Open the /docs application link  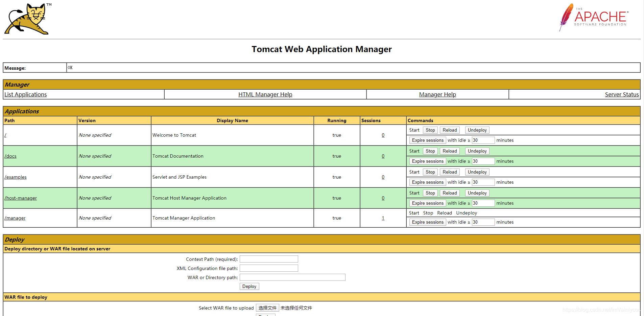tap(10, 156)
